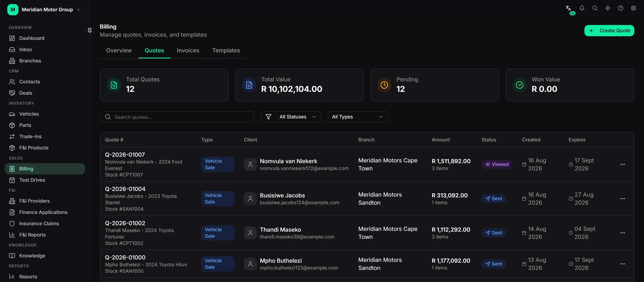
Task: Open Insurance Claims page
Action: [x=45, y=223]
